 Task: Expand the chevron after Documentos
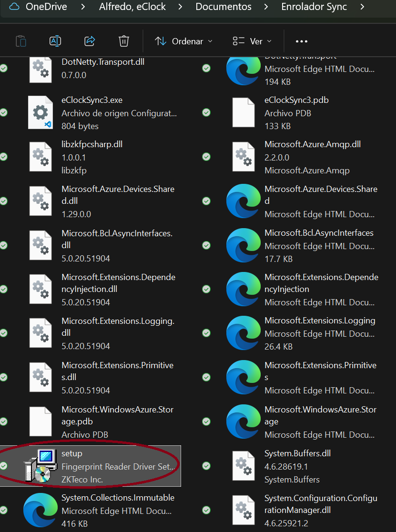(266, 7)
